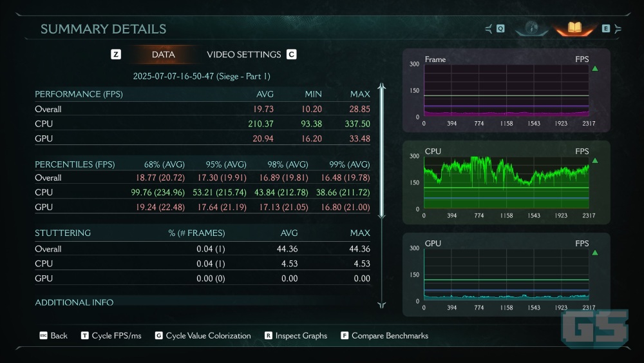This screenshot has width=644, height=363.
Task: Click the PERCENTILES (FPS) section header
Action: pyautogui.click(x=75, y=164)
